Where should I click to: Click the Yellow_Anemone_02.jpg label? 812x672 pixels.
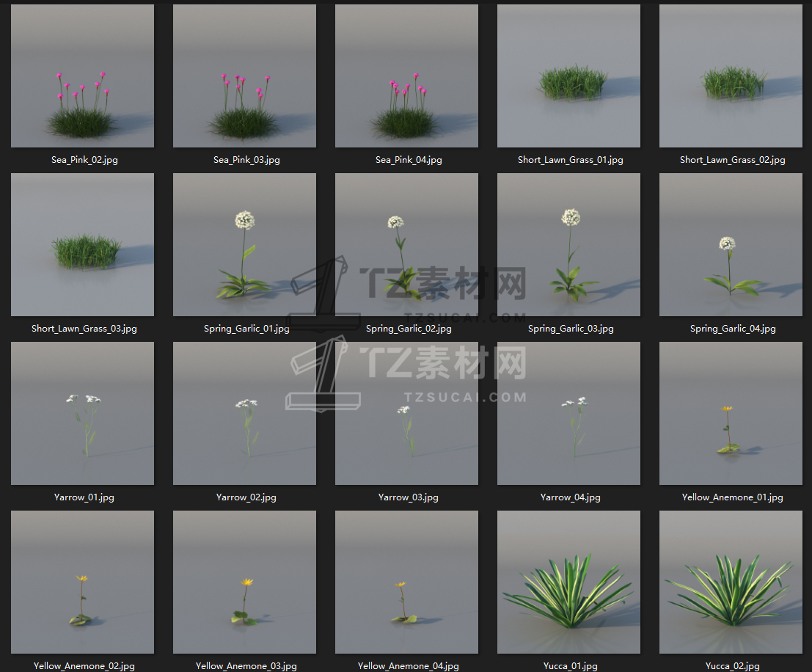[84, 666]
